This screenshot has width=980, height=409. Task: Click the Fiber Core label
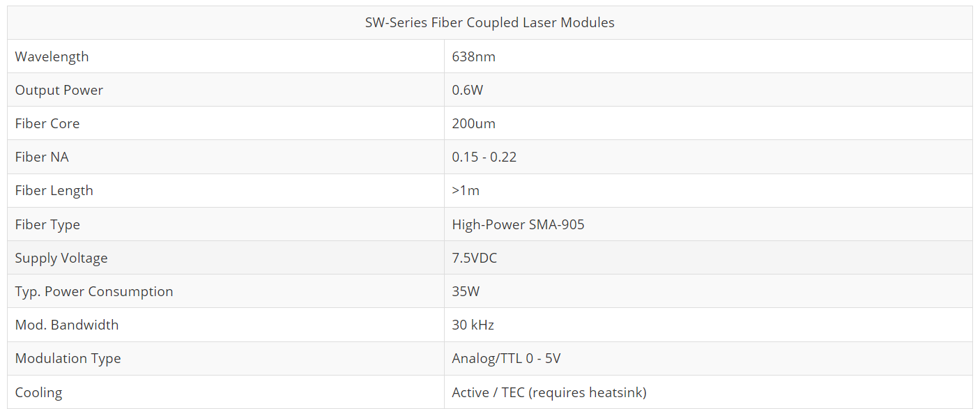[47, 123]
